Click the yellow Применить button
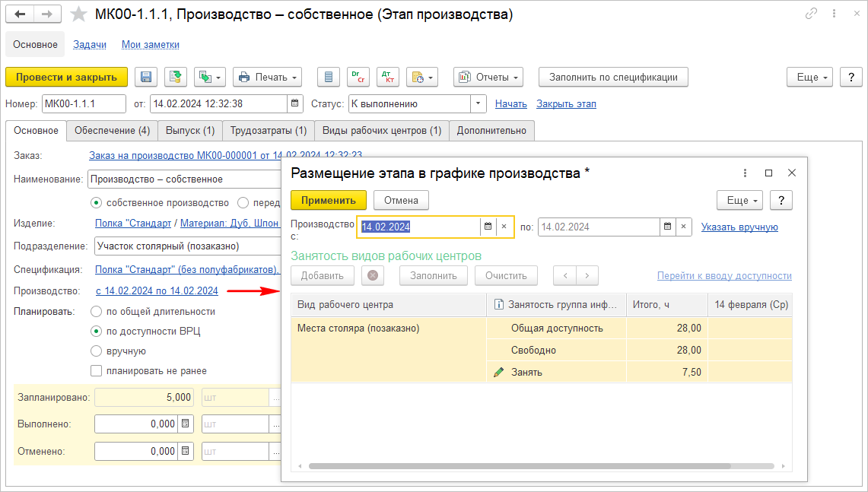 click(328, 200)
